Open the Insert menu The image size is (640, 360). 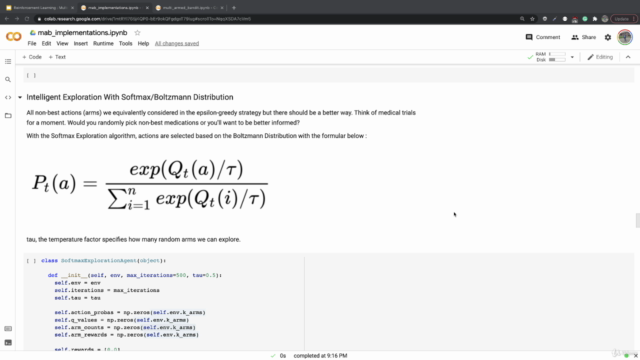click(80, 43)
